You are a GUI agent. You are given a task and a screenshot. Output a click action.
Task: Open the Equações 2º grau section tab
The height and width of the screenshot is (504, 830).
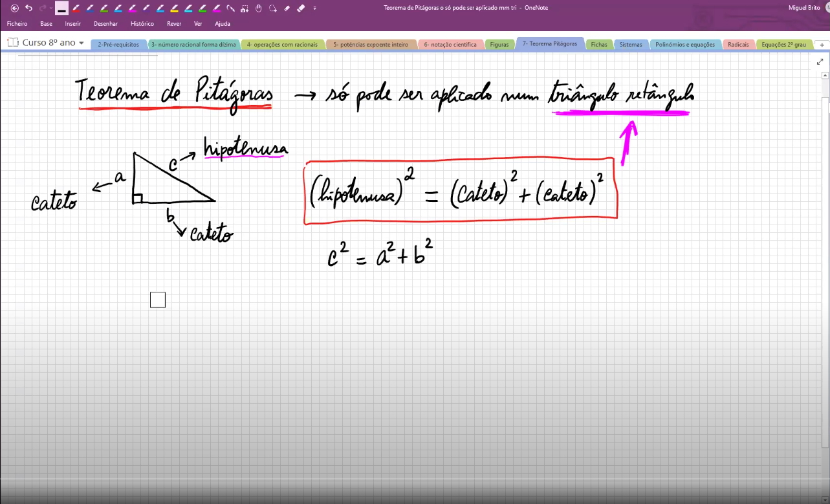784,45
